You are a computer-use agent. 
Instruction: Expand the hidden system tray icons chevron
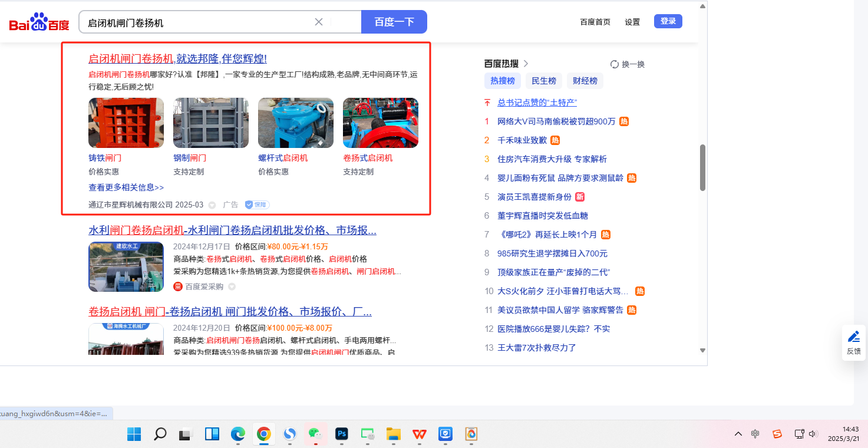[738, 434]
